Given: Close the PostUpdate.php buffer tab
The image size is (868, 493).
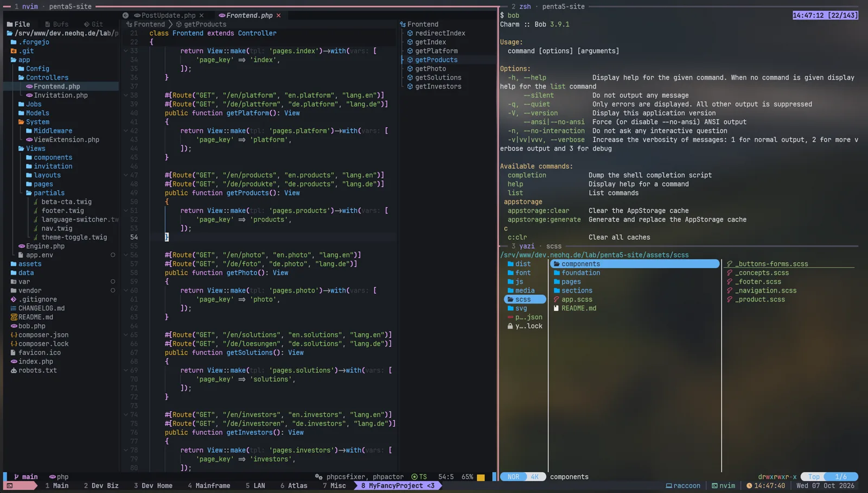Looking at the screenshot, I should [201, 15].
